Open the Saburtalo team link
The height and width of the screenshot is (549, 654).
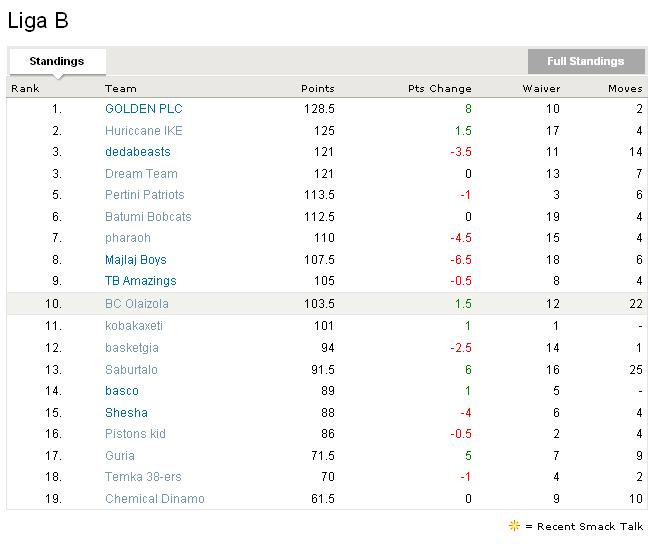[131, 370]
